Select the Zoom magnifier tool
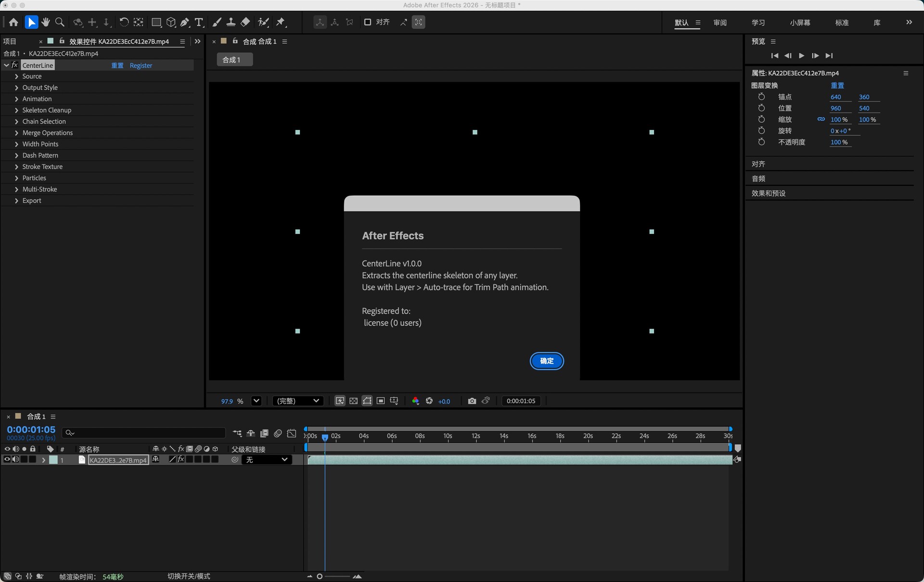The height and width of the screenshot is (582, 924). (60, 22)
